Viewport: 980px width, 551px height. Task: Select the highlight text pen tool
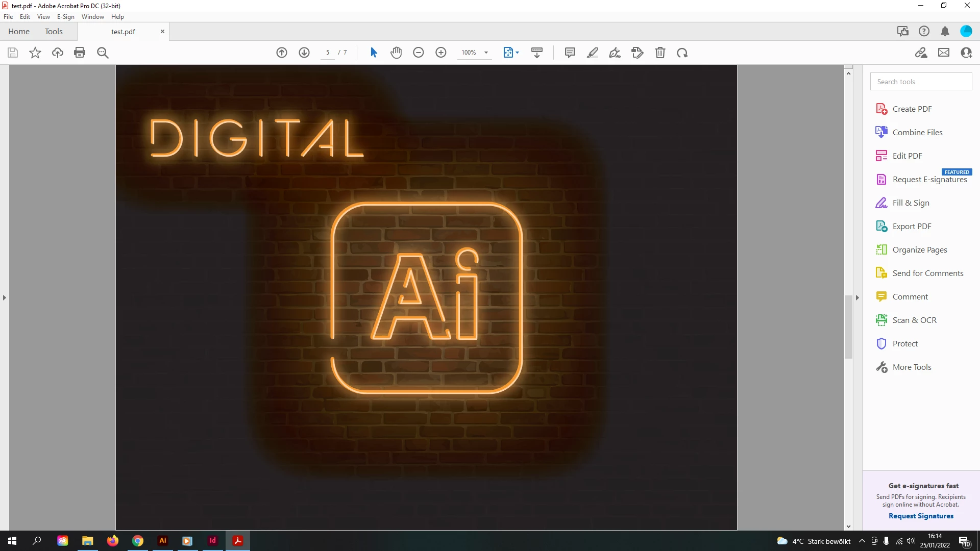(x=593, y=53)
